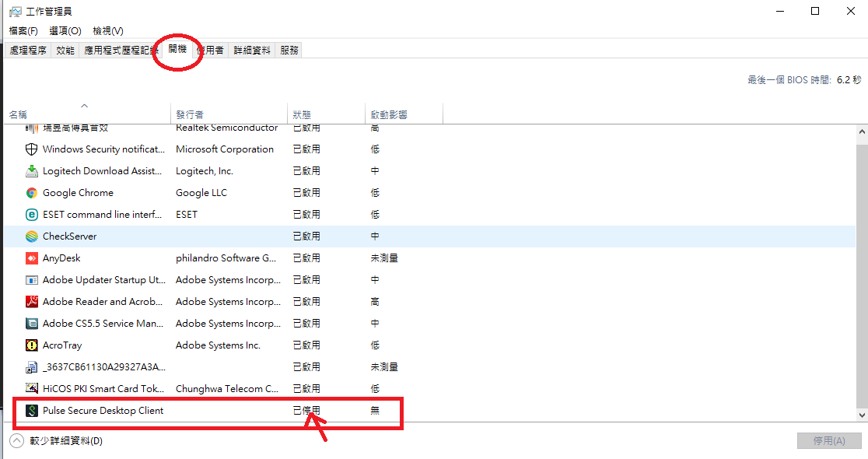
Task: Sort by the 發行者 column header
Action: tap(229, 114)
